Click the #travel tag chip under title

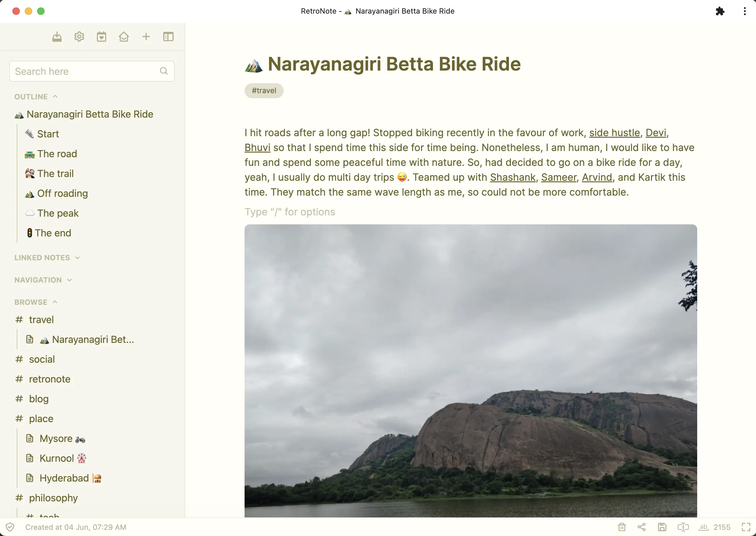pos(264,90)
